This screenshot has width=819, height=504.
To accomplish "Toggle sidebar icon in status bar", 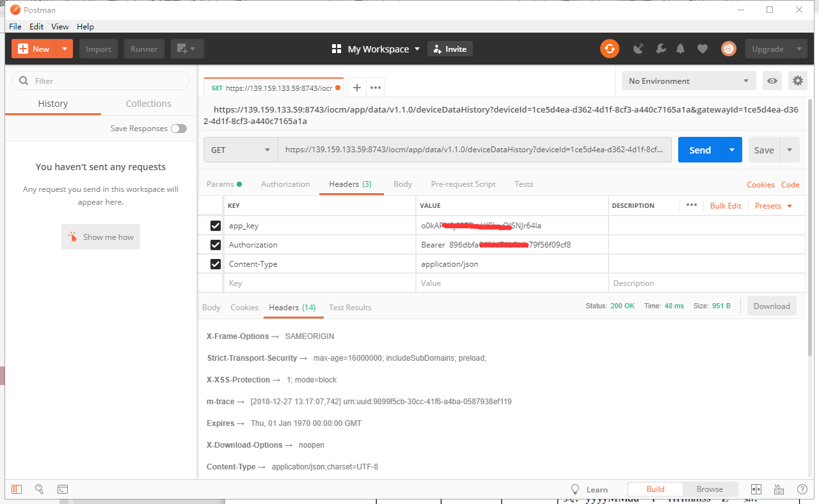I will 17,489.
